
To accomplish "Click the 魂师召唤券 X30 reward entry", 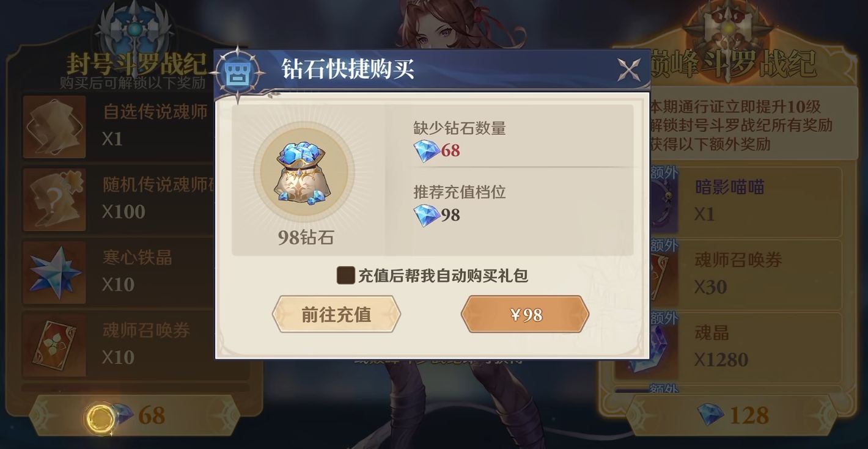I will (x=727, y=274).
